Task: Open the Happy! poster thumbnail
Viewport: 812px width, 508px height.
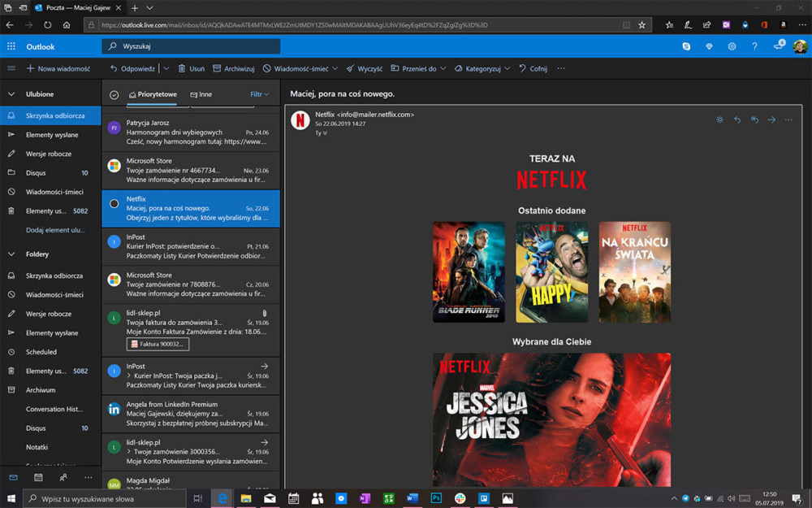Action: coord(551,272)
